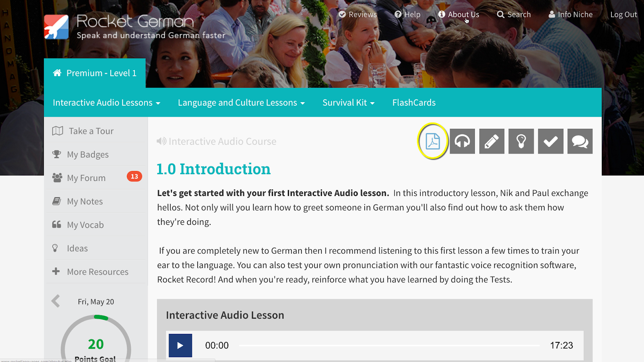Open the pencil notes icon button

tap(492, 141)
